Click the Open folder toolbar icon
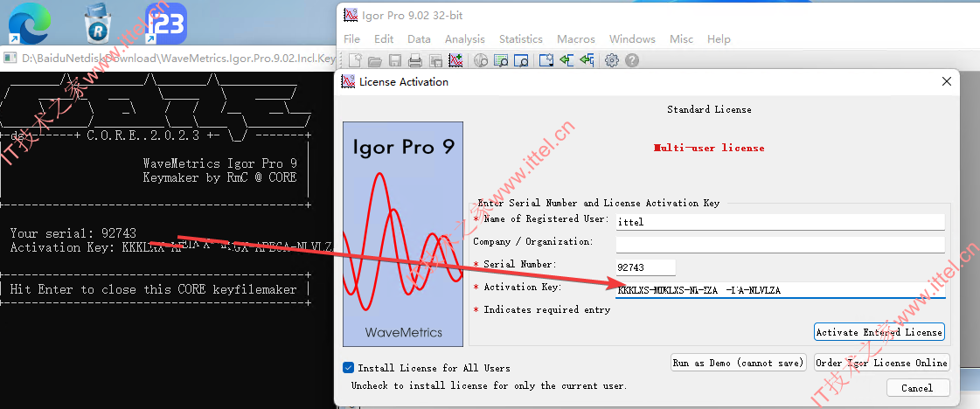The height and width of the screenshot is (409, 980). point(375,60)
